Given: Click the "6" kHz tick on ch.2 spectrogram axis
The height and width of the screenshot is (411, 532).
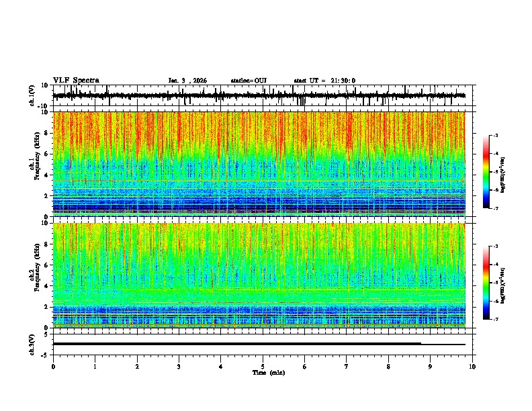Looking at the screenshot, I should (47, 265).
